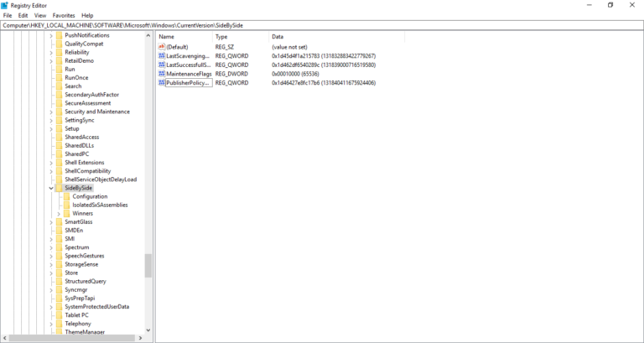This screenshot has height=343, width=644.
Task: Select the SystemProtectedUserData key
Action: click(x=96, y=307)
